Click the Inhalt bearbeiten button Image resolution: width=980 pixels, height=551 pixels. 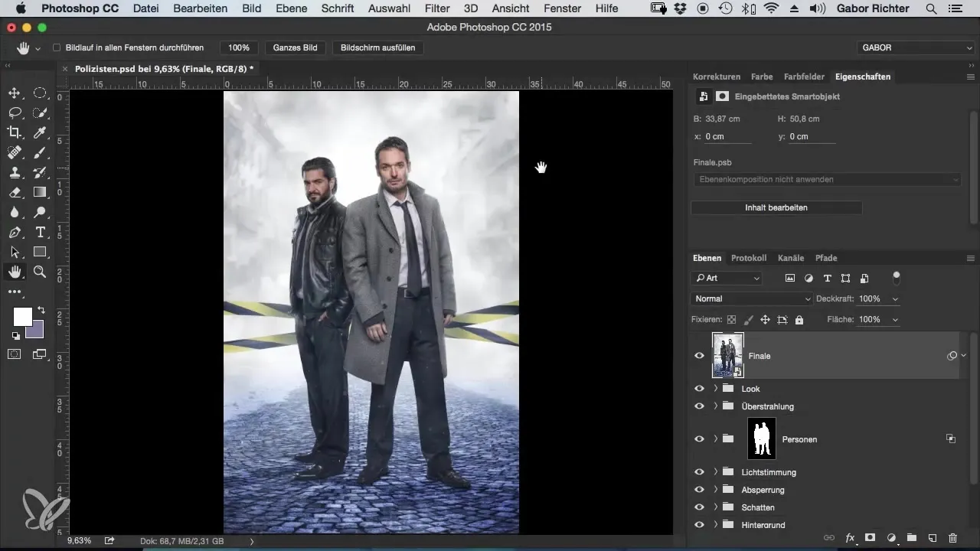pos(776,207)
